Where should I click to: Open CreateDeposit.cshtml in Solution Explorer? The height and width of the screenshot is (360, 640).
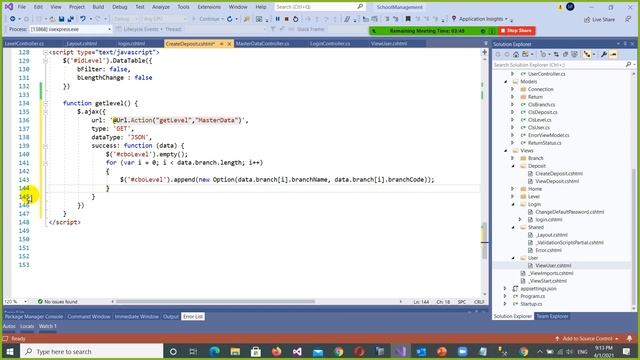[x=559, y=173]
